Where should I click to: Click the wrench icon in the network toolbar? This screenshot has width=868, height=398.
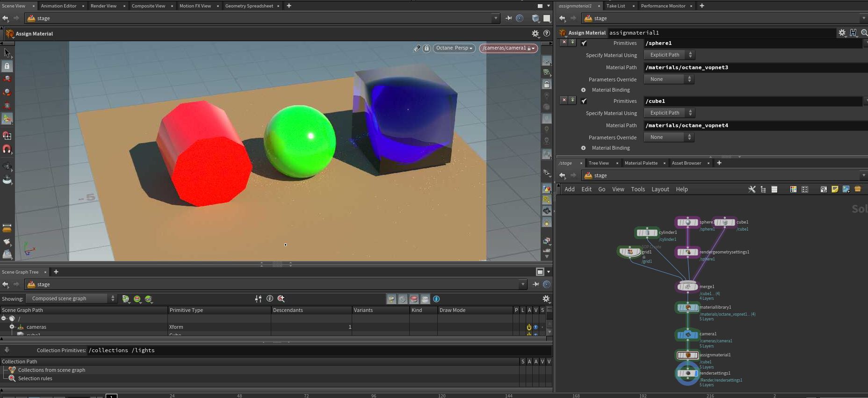click(752, 189)
